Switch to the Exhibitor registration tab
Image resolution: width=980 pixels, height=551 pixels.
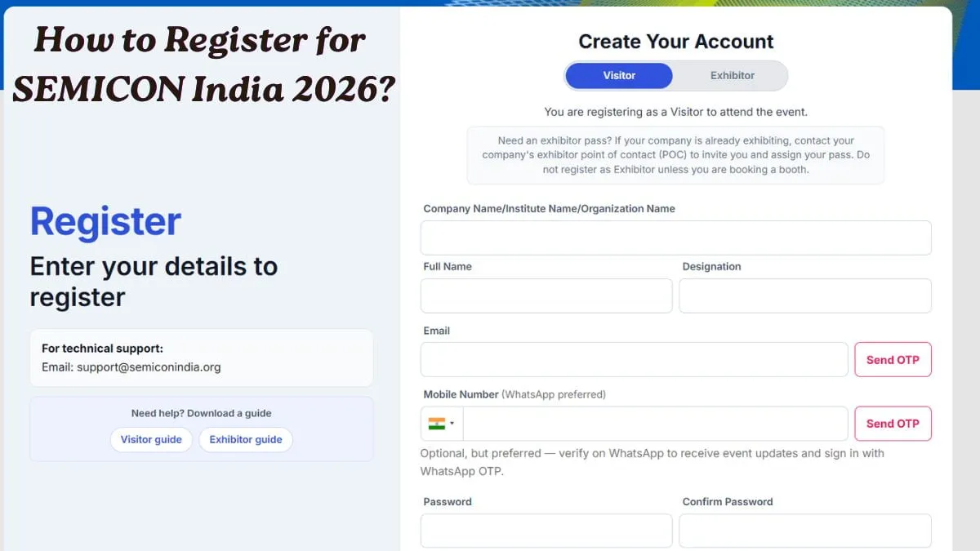tap(732, 76)
